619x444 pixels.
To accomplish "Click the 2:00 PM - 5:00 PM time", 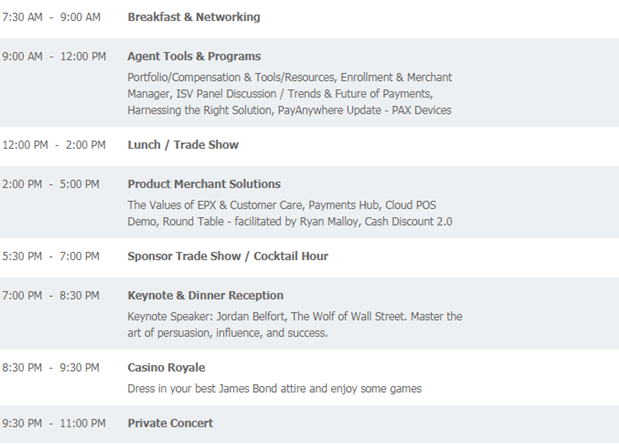I will point(51,184).
